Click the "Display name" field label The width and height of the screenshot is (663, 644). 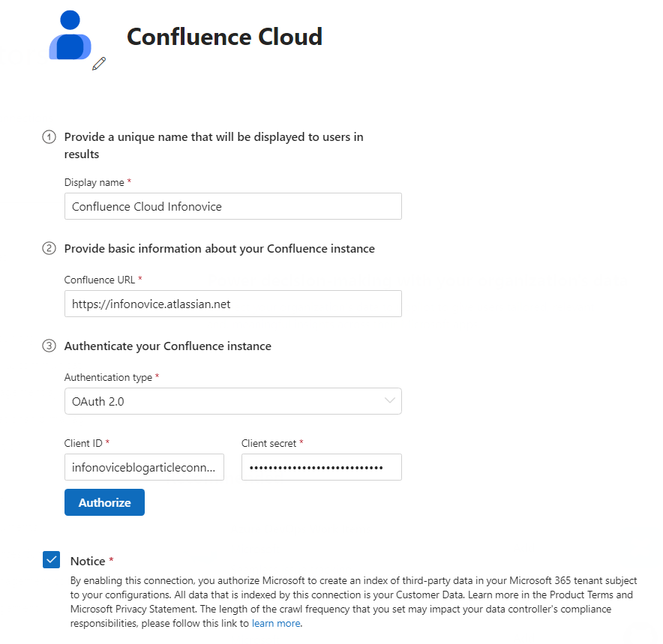tap(94, 182)
